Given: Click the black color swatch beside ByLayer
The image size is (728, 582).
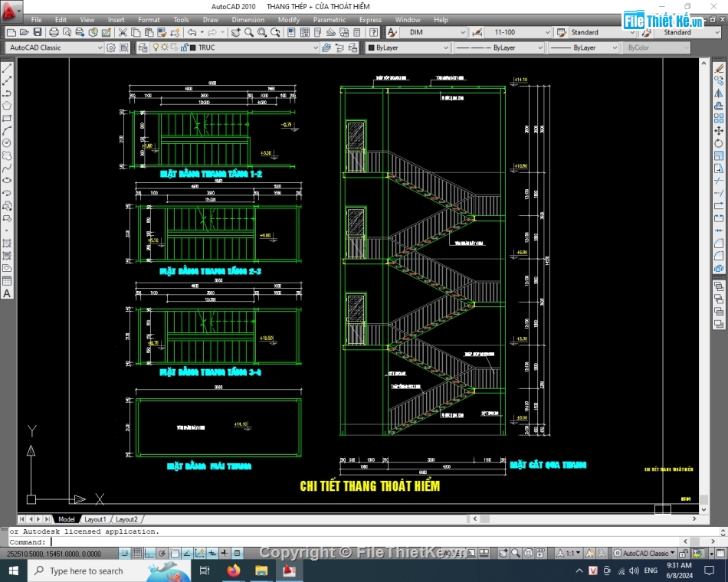Looking at the screenshot, I should (372, 47).
